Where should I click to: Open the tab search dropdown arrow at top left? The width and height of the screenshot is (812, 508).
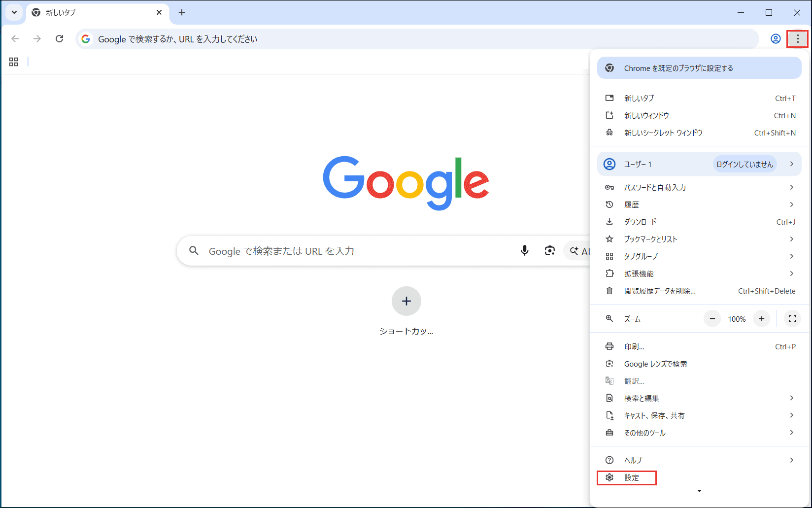(x=13, y=12)
